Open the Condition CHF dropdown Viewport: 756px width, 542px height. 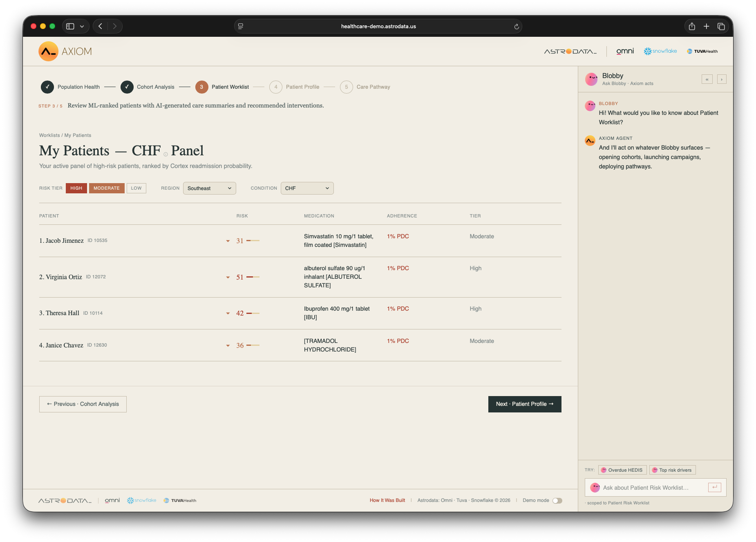click(x=307, y=188)
